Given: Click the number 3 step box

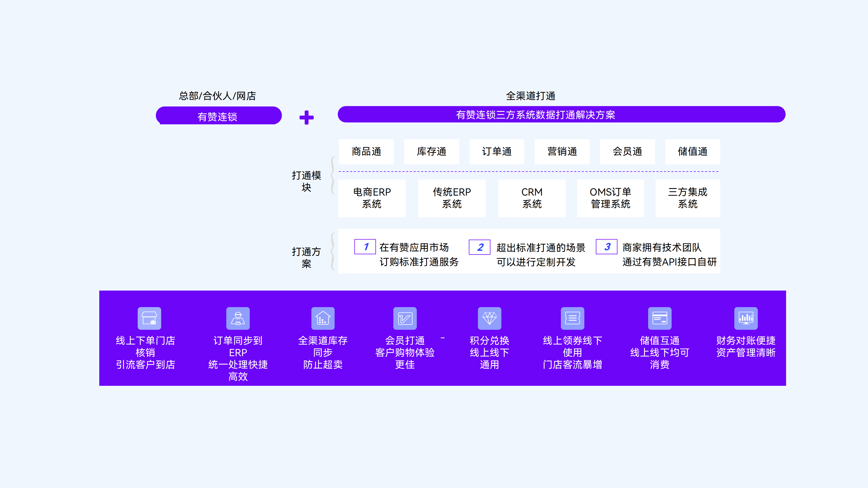Looking at the screenshot, I should [607, 247].
